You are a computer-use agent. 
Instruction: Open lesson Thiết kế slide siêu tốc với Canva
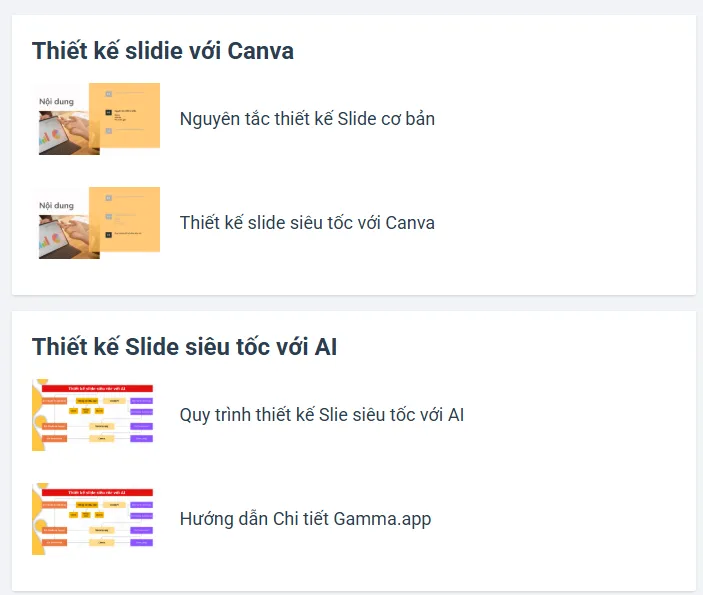tap(307, 223)
